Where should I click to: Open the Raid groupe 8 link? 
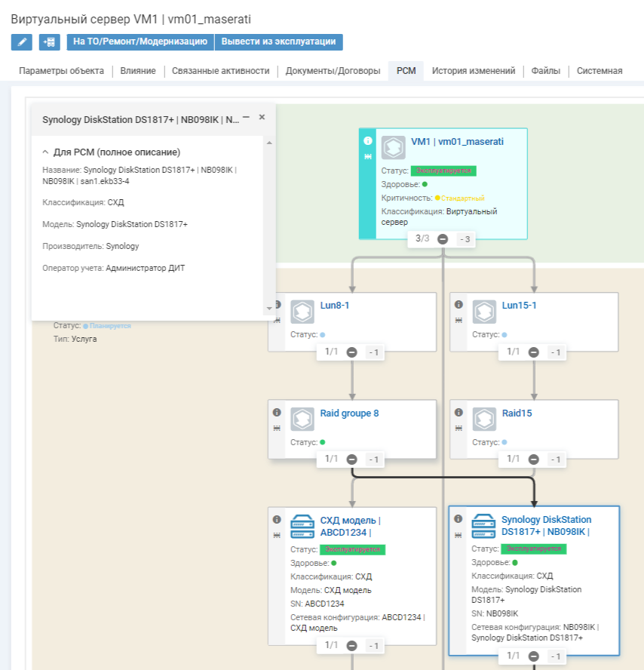349,413
